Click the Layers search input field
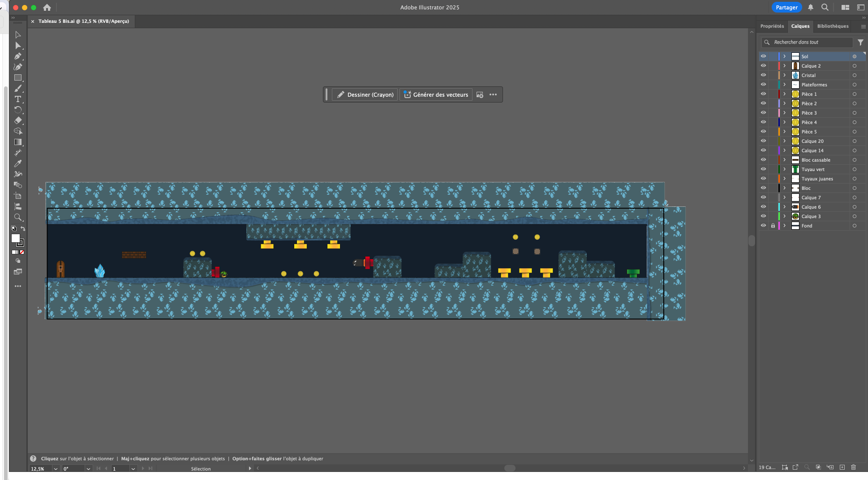The width and height of the screenshot is (868, 480). (807, 42)
